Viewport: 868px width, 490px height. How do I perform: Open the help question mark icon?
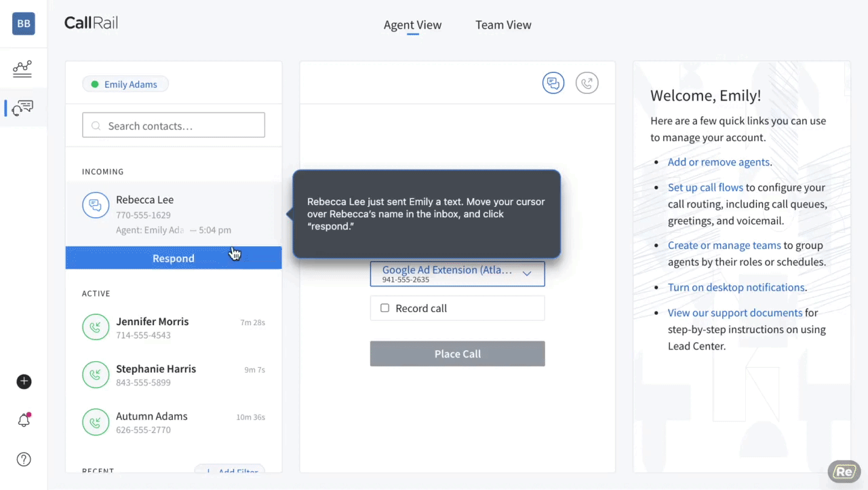(x=24, y=459)
